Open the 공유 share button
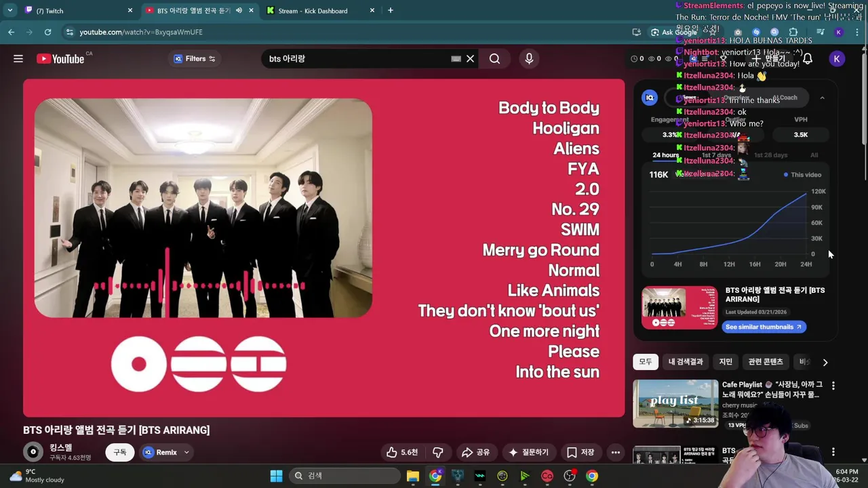868x488 pixels. coord(475,452)
